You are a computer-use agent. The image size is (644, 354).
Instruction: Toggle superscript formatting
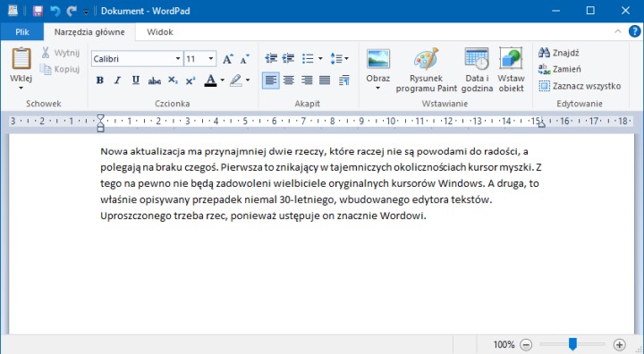click(191, 80)
